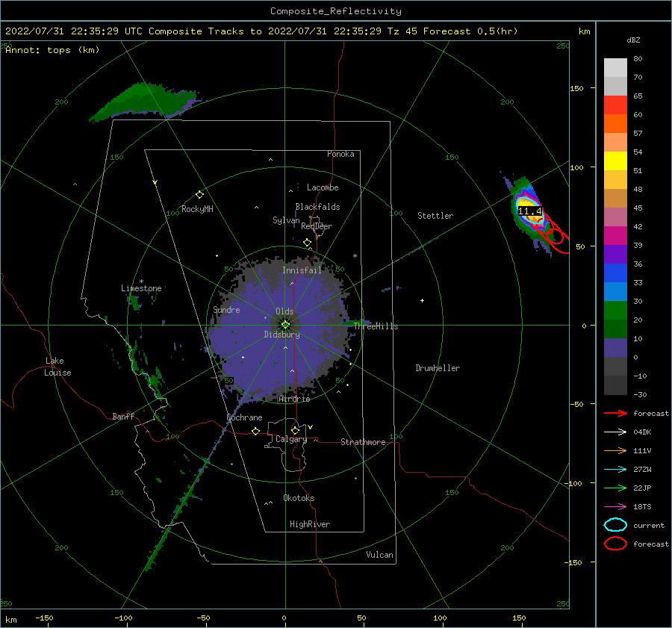This screenshot has width=672, height=628.
Task: Click the yellow diamond marker beside RockyMH
Action: pyautogui.click(x=199, y=195)
